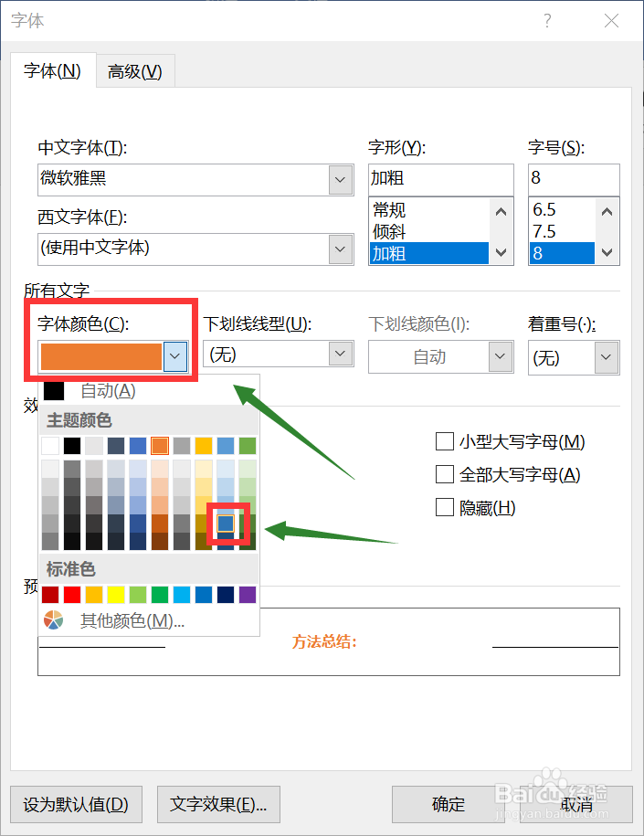644x836 pixels.
Task: Select size 7.5 in list
Action: [562, 231]
